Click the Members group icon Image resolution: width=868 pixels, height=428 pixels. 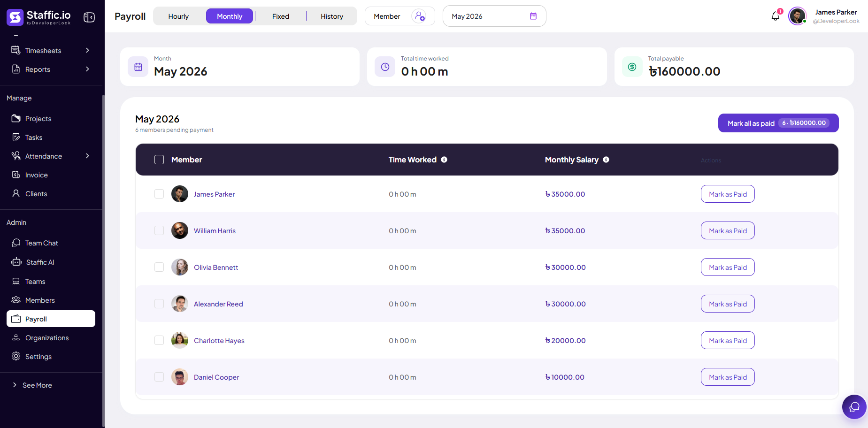coord(16,300)
